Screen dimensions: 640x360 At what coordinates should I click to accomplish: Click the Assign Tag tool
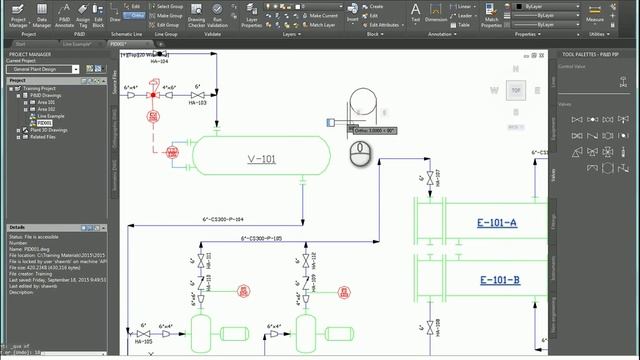point(83,16)
